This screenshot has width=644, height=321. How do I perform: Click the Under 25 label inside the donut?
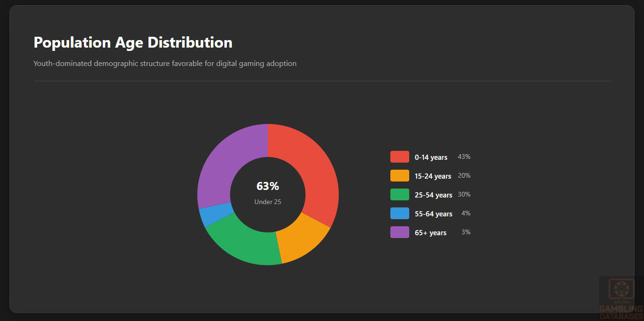268,202
